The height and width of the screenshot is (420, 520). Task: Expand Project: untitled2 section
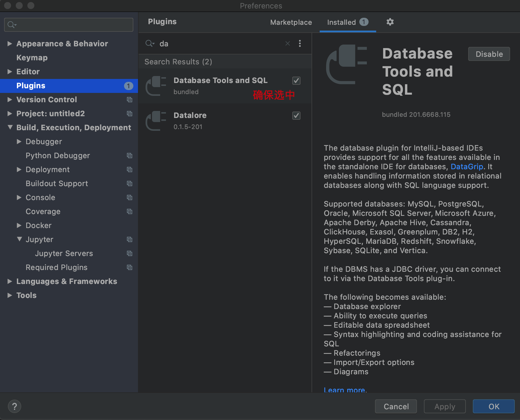[x=10, y=114]
